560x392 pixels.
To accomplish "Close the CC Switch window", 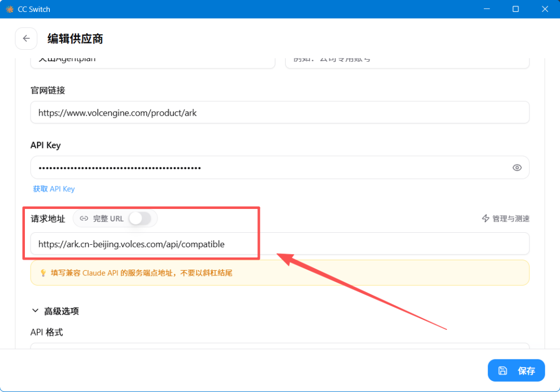I will click(545, 9).
